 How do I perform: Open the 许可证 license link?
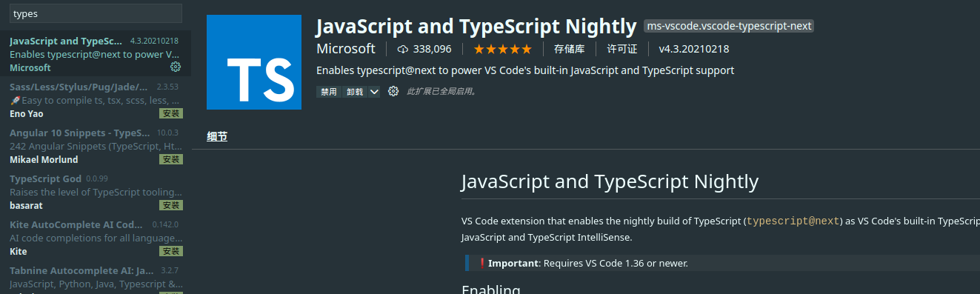tap(622, 49)
